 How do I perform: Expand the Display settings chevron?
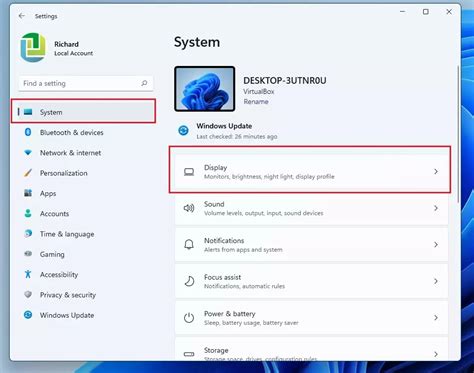(x=436, y=171)
